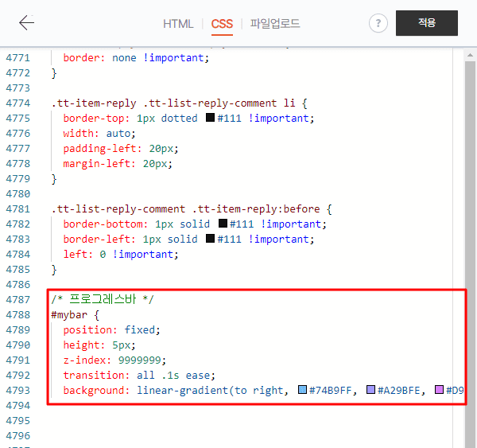Open the 파일업로드 tab
This screenshot has height=448, width=477.
coord(275,24)
